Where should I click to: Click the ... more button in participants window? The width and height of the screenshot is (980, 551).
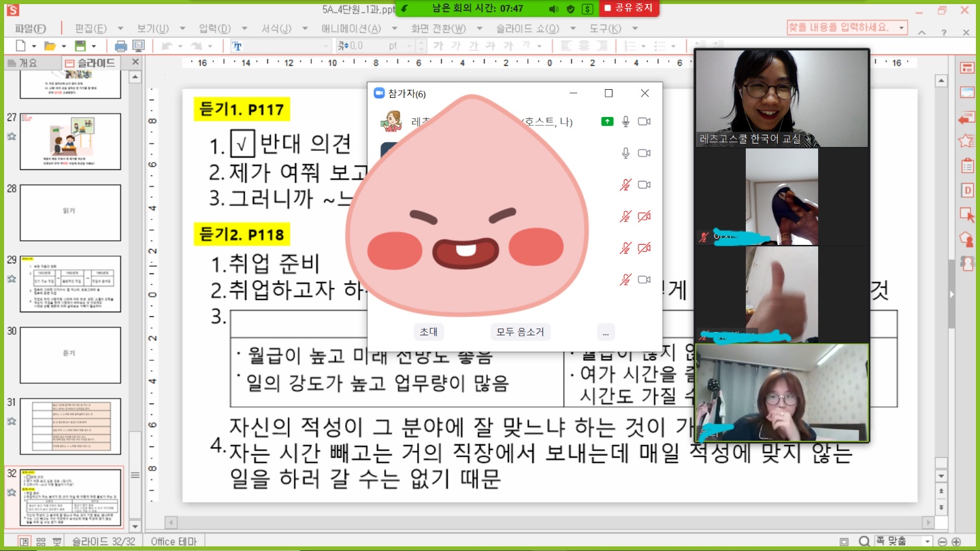604,331
